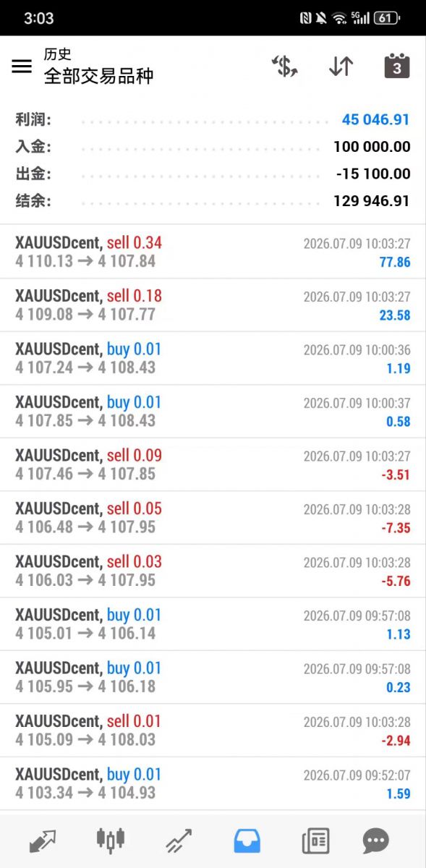Tap the Wi-Fi status icon in status bar
Image resolution: width=426 pixels, height=868 pixels.
pyautogui.click(x=340, y=18)
